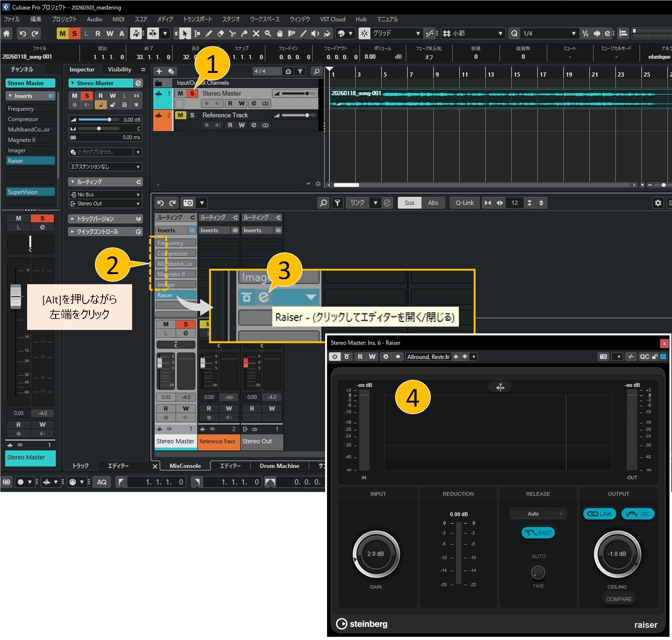Select the Scissors split tool
Viewport: 672px width, 640px height.
pyautogui.click(x=233, y=33)
